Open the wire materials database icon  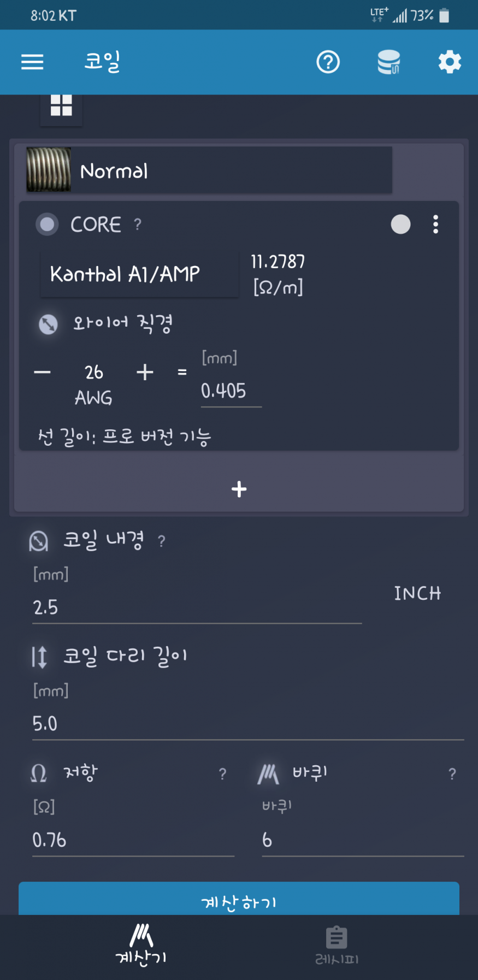pyautogui.click(x=389, y=62)
